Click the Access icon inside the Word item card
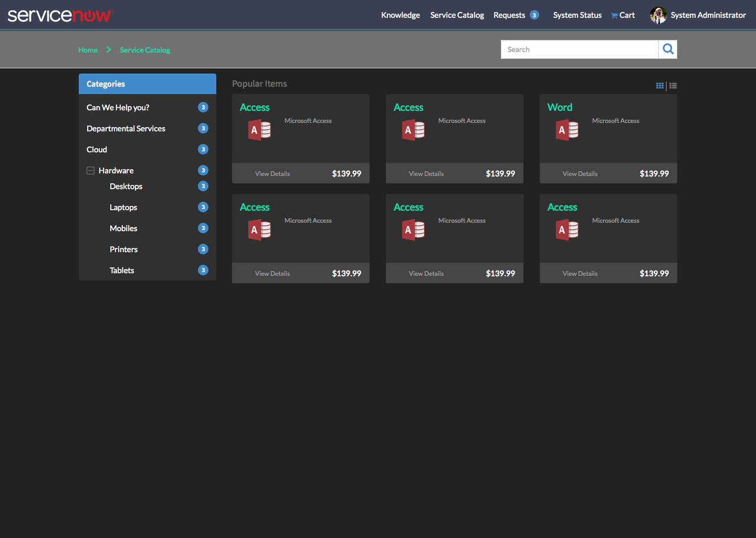Image resolution: width=756 pixels, height=538 pixels. [567, 130]
